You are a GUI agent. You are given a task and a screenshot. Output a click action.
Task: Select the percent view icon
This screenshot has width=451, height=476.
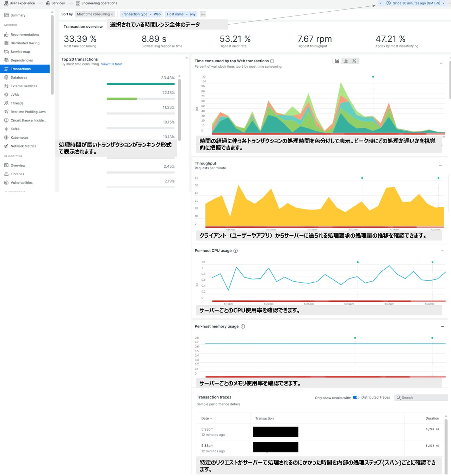point(354,61)
